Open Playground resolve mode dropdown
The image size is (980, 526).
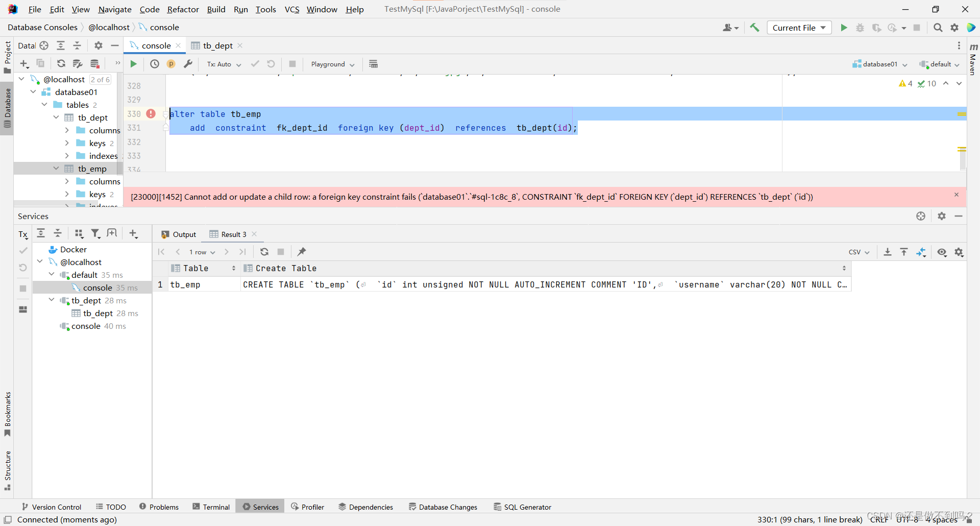pyautogui.click(x=333, y=64)
